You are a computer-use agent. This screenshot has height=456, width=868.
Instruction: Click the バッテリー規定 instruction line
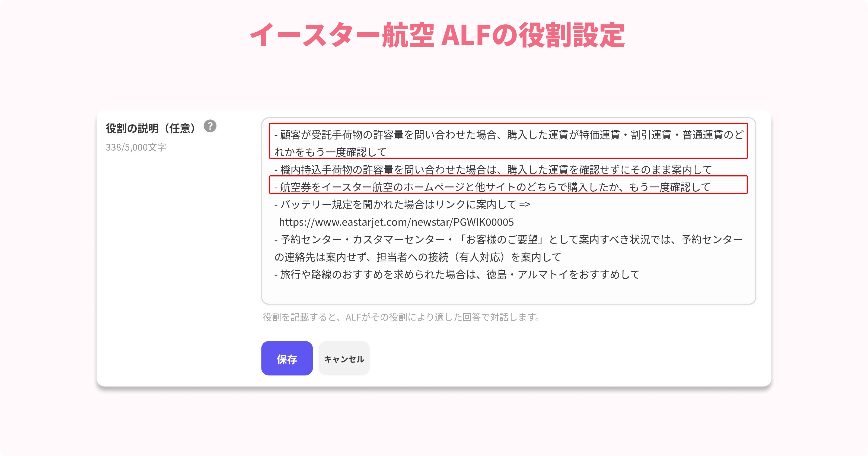point(402,204)
